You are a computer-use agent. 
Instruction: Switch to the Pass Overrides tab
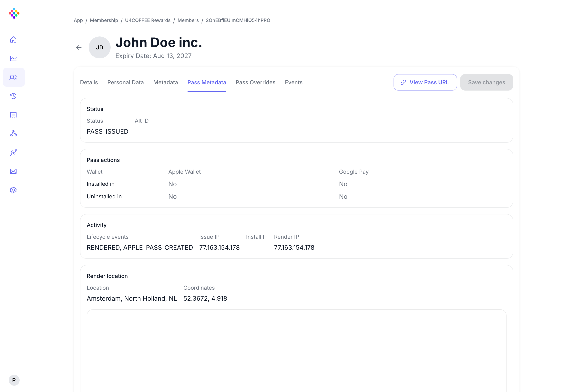(x=255, y=82)
